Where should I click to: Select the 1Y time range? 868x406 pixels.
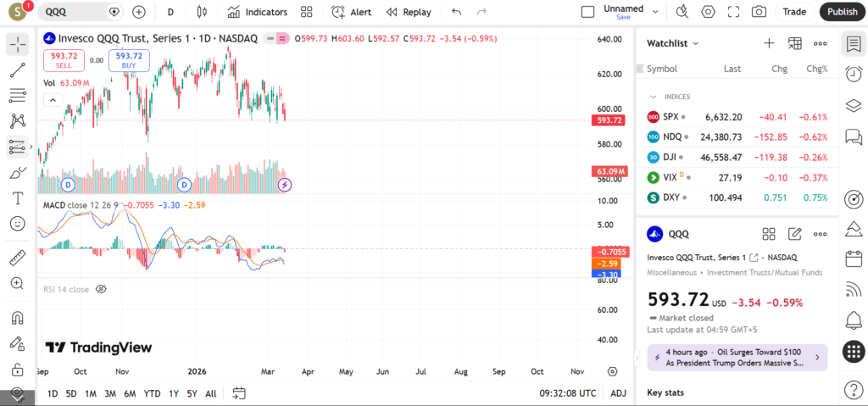(x=174, y=393)
